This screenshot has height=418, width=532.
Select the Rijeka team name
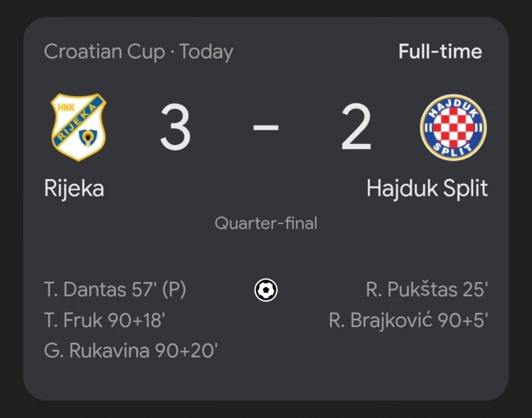pyautogui.click(x=74, y=188)
